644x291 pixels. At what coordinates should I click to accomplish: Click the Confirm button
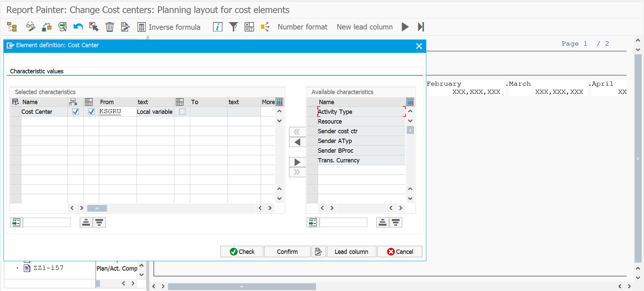[x=287, y=252]
